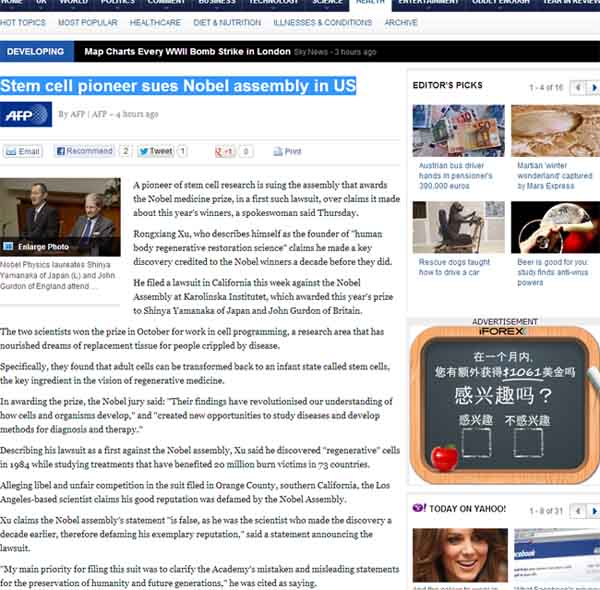Share article via Email button
This screenshot has height=590, width=600.
(23, 151)
